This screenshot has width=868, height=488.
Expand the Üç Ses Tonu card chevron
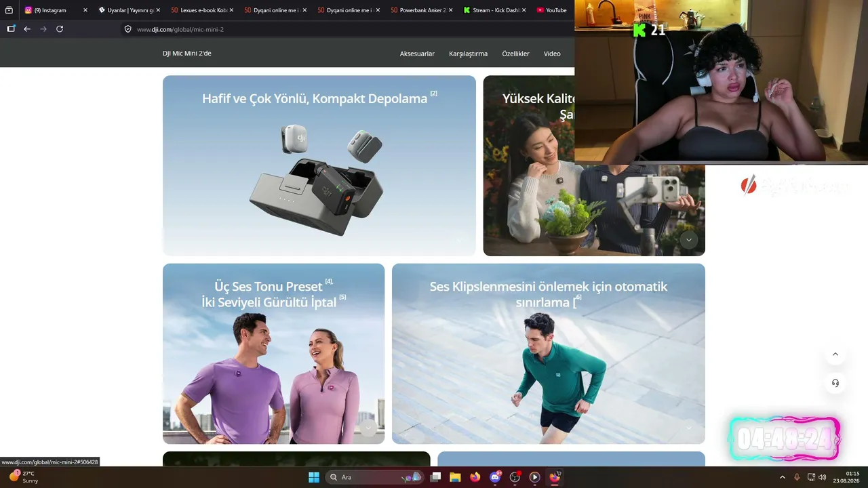pos(368,428)
